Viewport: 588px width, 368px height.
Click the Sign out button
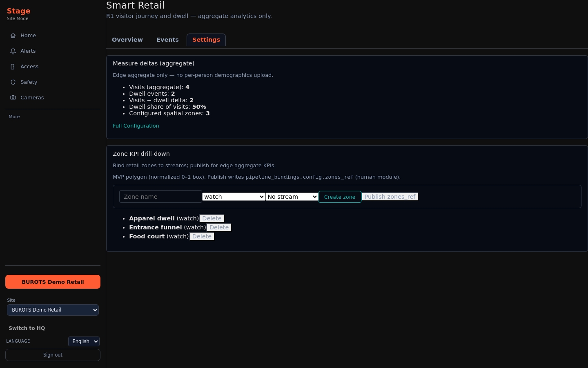pos(53,355)
